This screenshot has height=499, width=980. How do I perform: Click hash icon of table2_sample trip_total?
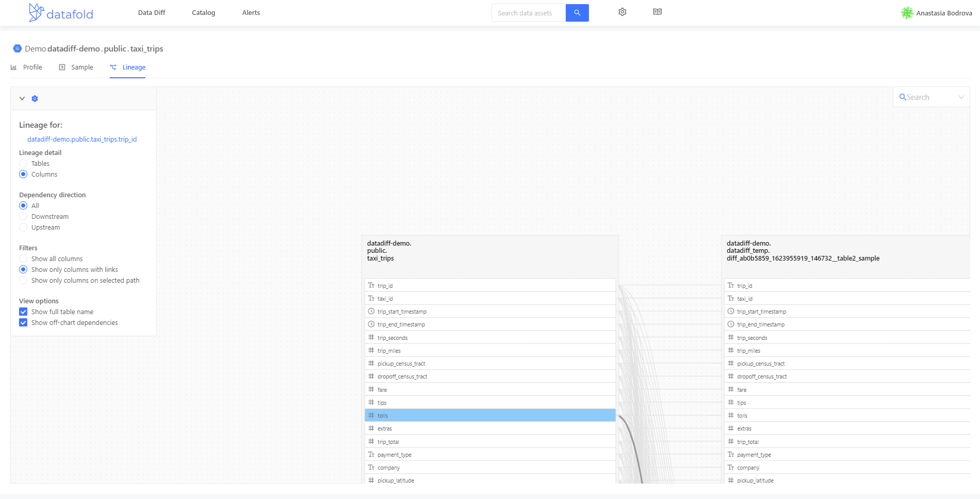[731, 441]
